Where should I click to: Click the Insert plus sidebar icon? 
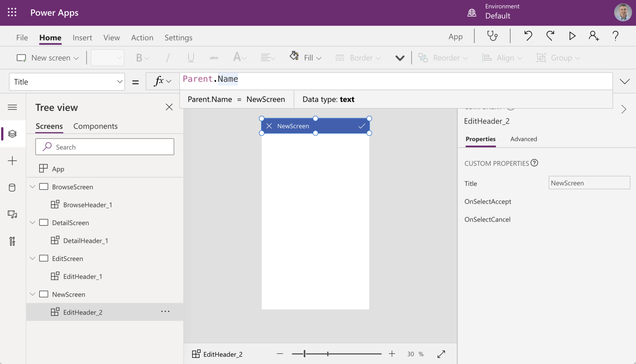click(x=12, y=161)
